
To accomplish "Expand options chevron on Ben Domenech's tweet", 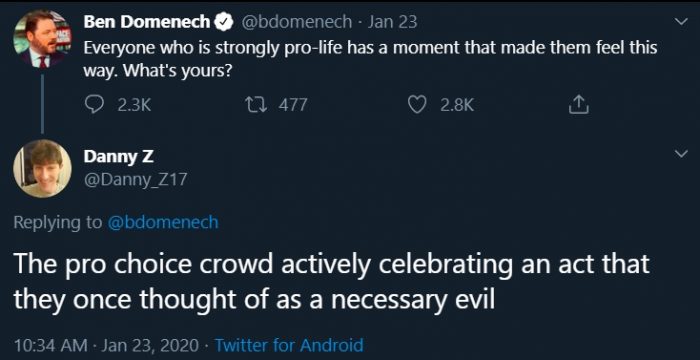I will point(681,21).
